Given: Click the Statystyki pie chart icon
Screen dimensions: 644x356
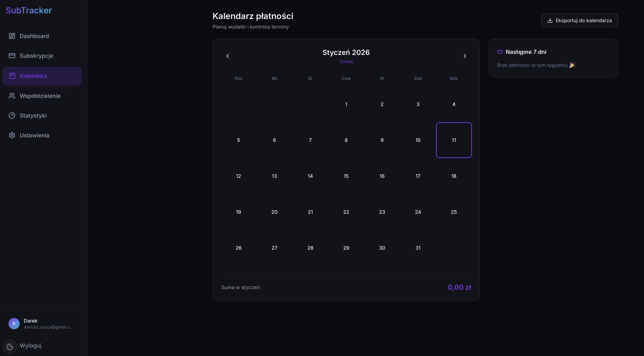Looking at the screenshot, I should [12, 115].
